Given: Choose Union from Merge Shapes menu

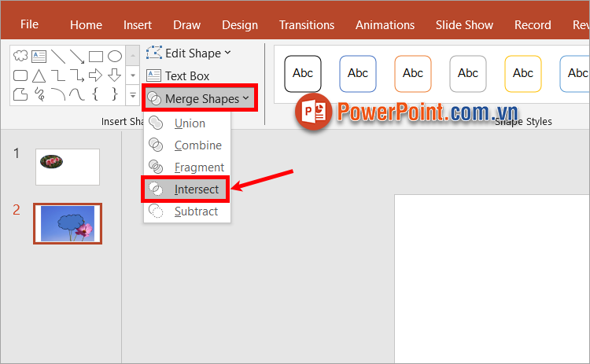Looking at the screenshot, I should 189,123.
